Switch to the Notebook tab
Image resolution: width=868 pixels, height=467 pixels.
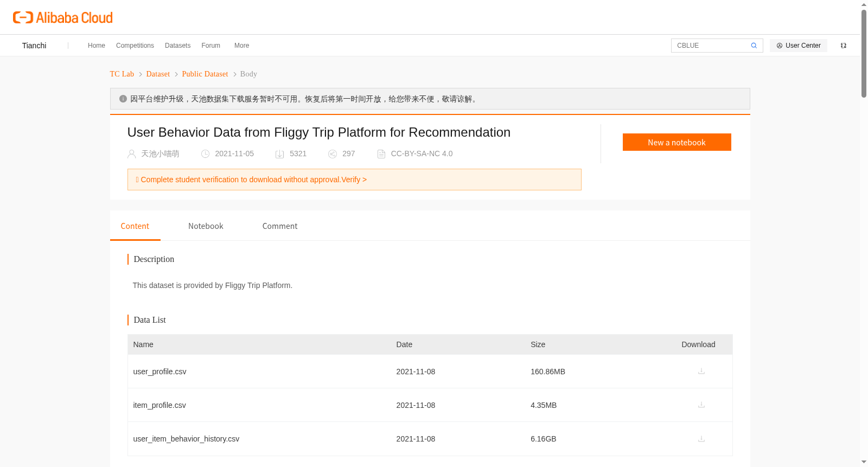(x=206, y=226)
